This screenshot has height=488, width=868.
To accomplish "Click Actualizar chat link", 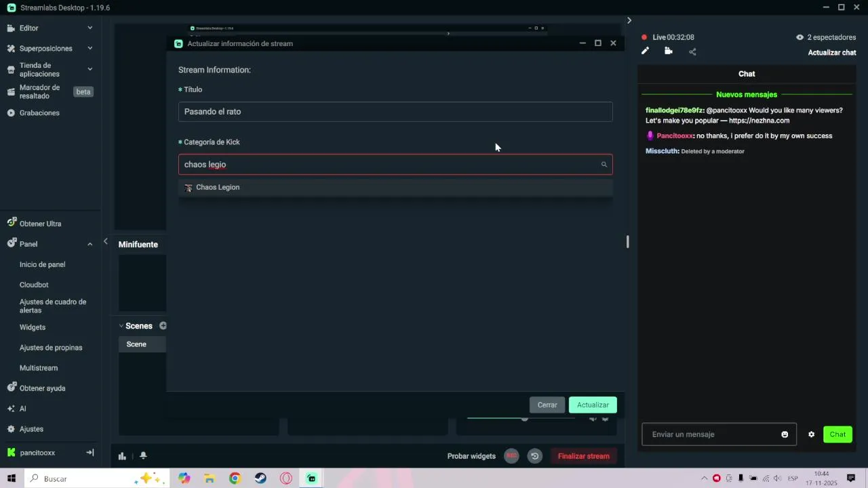I will [x=832, y=53].
